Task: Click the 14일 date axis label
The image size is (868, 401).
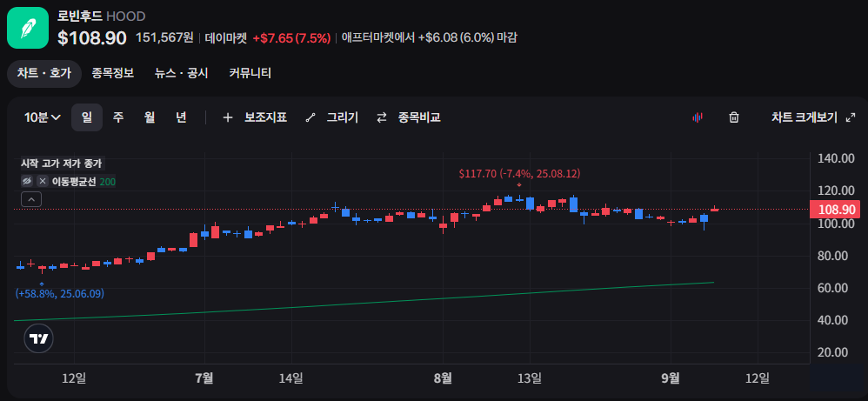Action: coord(291,378)
